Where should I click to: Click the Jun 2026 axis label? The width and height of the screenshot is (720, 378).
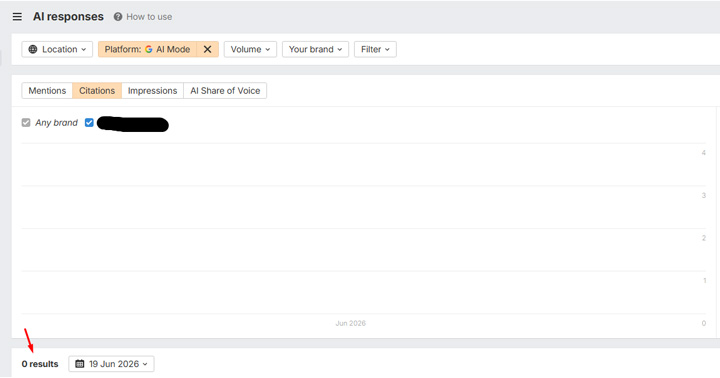(350, 323)
